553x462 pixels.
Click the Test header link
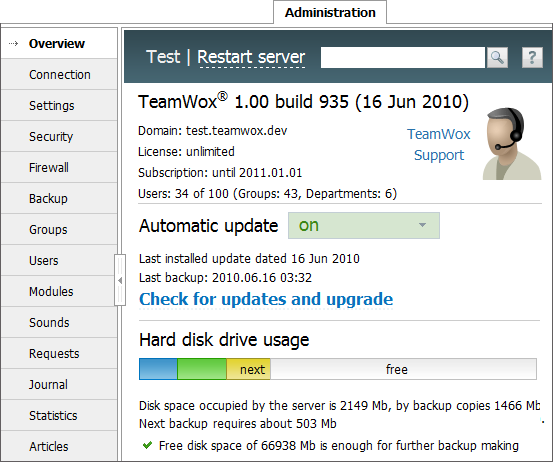[163, 57]
